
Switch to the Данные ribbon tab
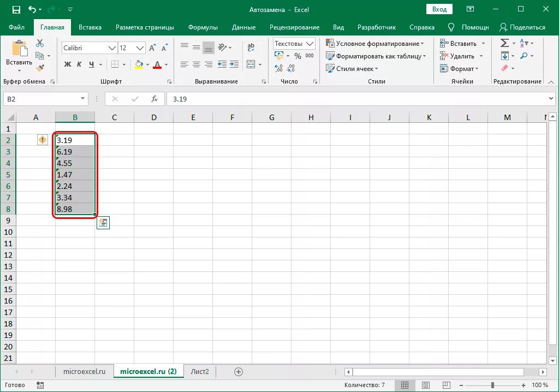point(243,27)
